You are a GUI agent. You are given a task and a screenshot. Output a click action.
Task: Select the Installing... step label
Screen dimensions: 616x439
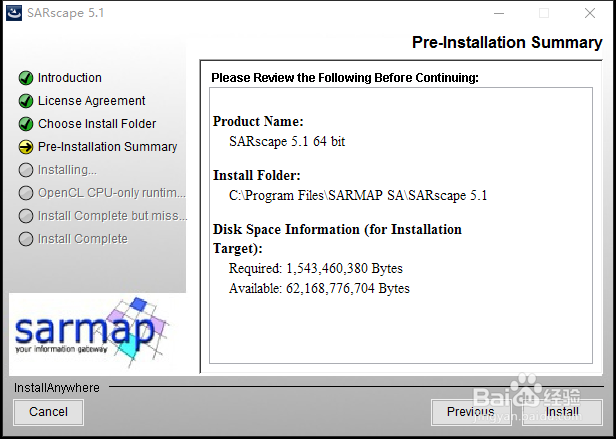tap(67, 170)
